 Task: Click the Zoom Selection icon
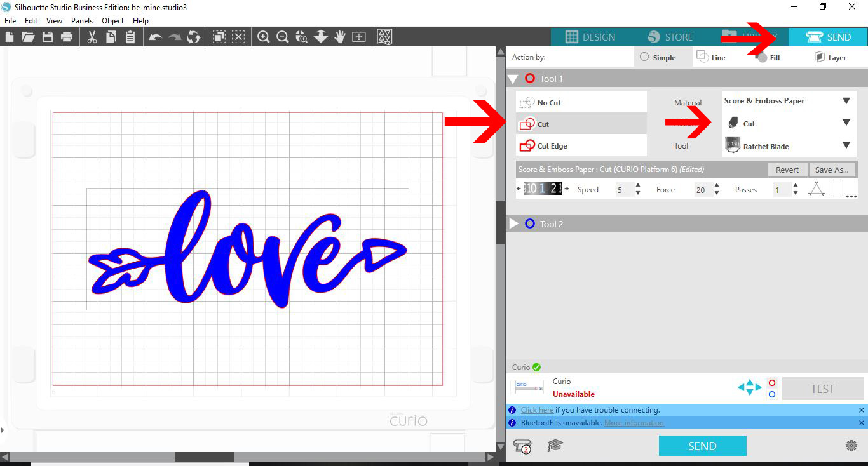302,37
